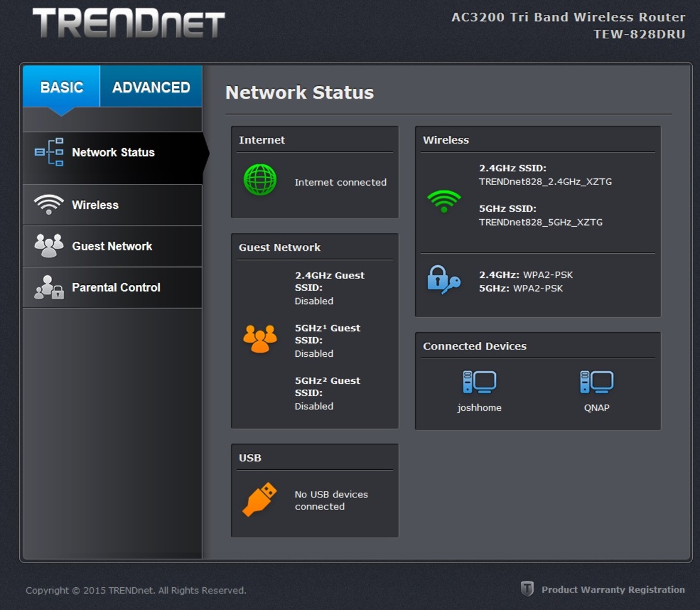Click the '2.4GHz SSID:' label
700x610 pixels.
(x=513, y=168)
